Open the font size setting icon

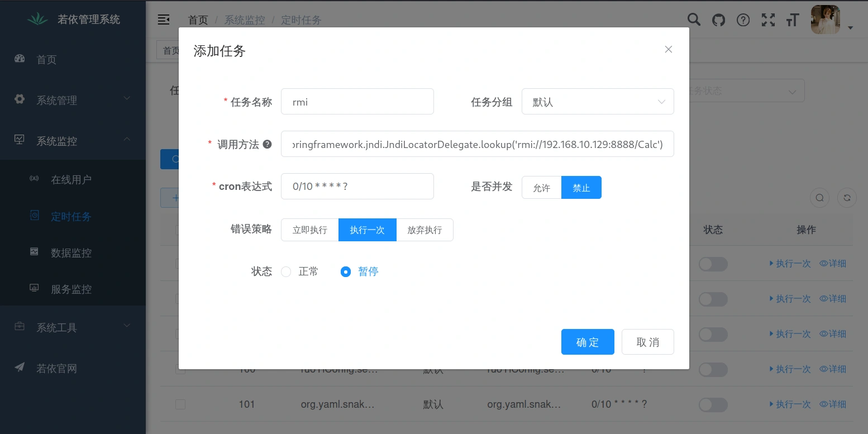pos(792,21)
